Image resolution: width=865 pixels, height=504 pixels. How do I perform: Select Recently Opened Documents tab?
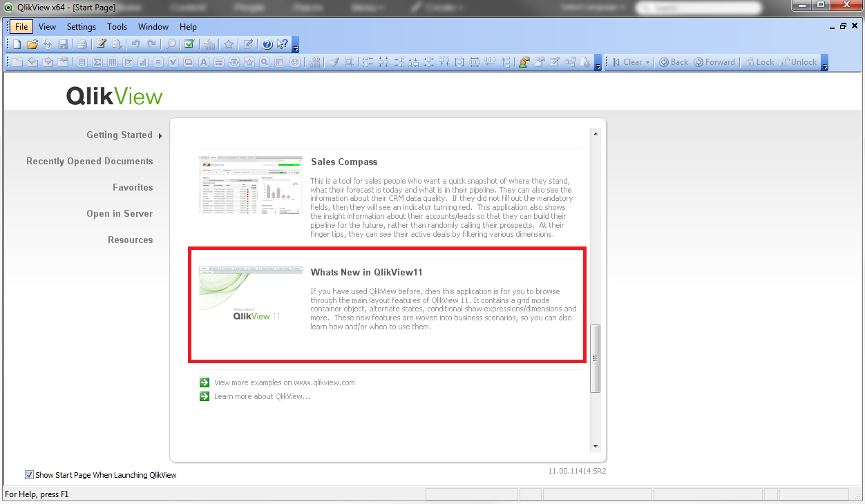click(90, 161)
